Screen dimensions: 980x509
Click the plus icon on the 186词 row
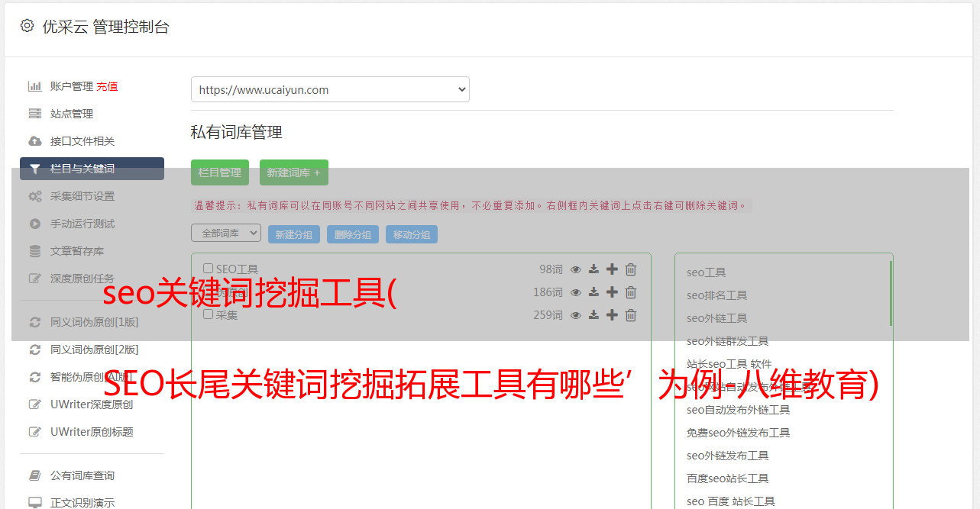(612, 292)
